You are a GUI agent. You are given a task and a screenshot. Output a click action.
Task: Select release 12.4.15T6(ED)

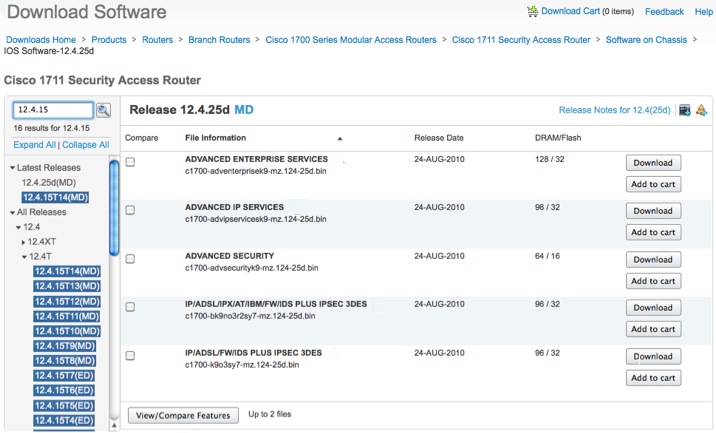(x=64, y=391)
